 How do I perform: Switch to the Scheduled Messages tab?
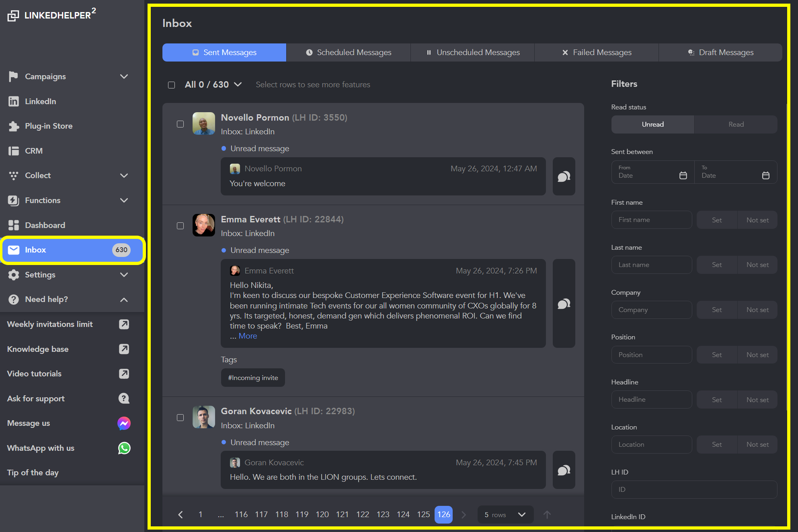(x=348, y=52)
